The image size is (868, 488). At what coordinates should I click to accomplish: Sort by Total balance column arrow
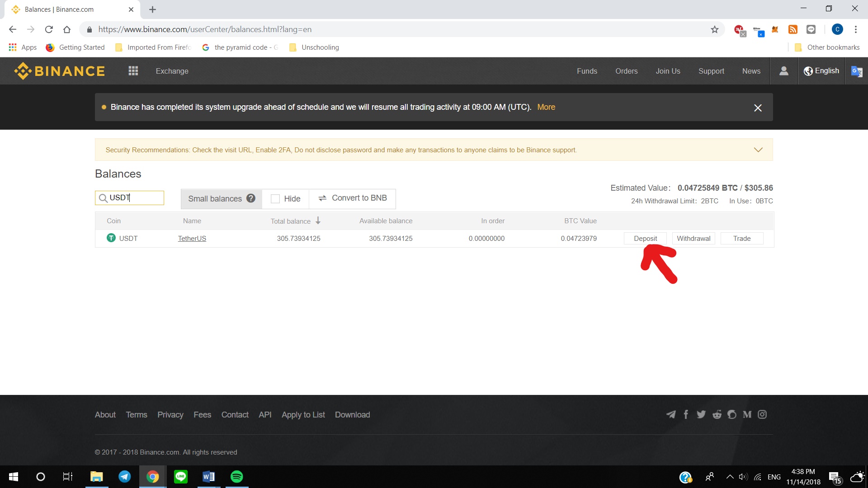318,221
